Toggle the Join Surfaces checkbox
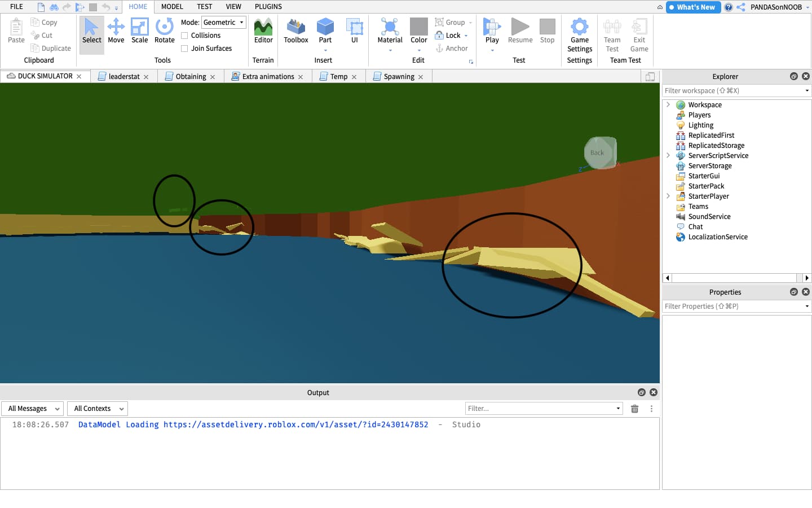The width and height of the screenshot is (812, 508). click(184, 49)
